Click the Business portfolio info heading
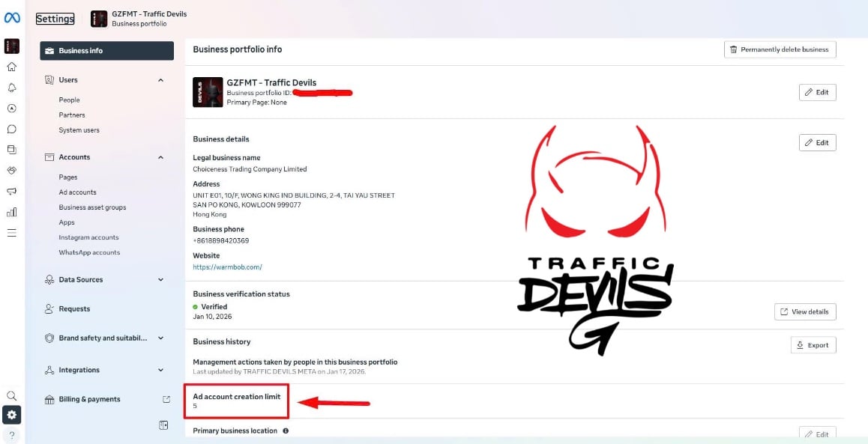Viewport: 868px width, 444px height. (238, 49)
